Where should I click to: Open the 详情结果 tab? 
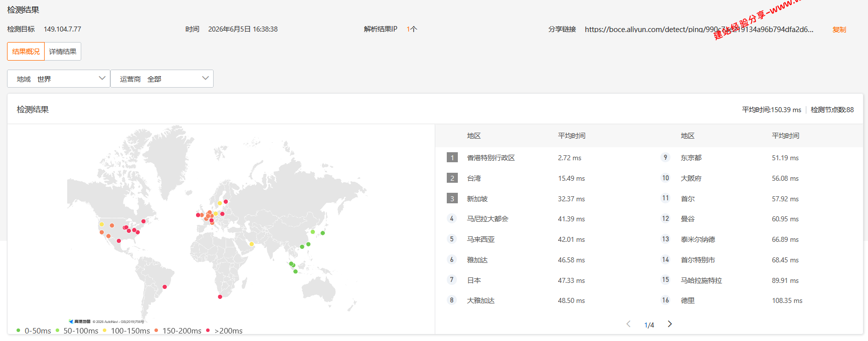[63, 52]
